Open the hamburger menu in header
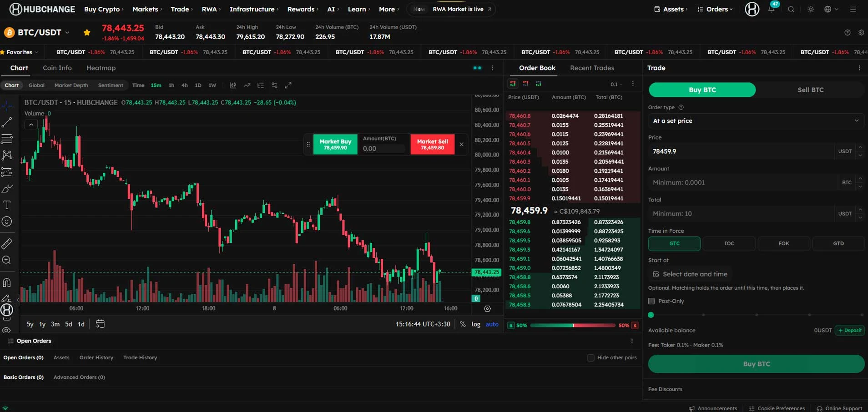 coord(853,9)
